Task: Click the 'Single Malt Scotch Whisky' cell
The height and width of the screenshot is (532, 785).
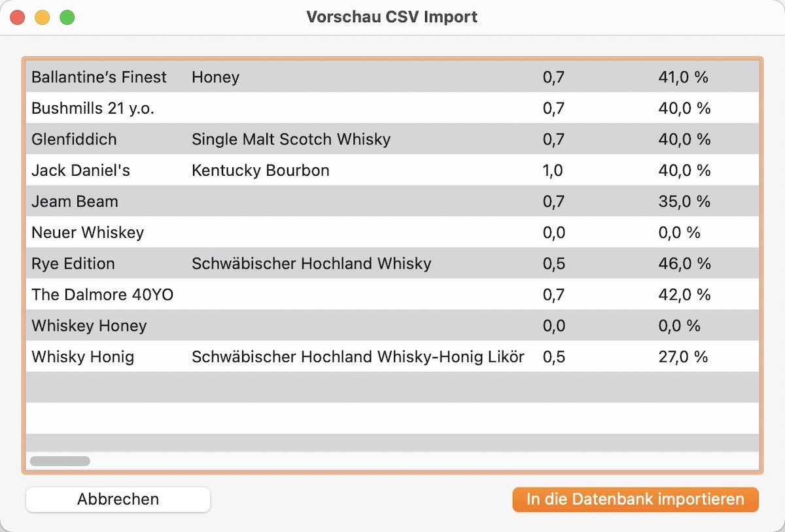Action: (x=291, y=139)
